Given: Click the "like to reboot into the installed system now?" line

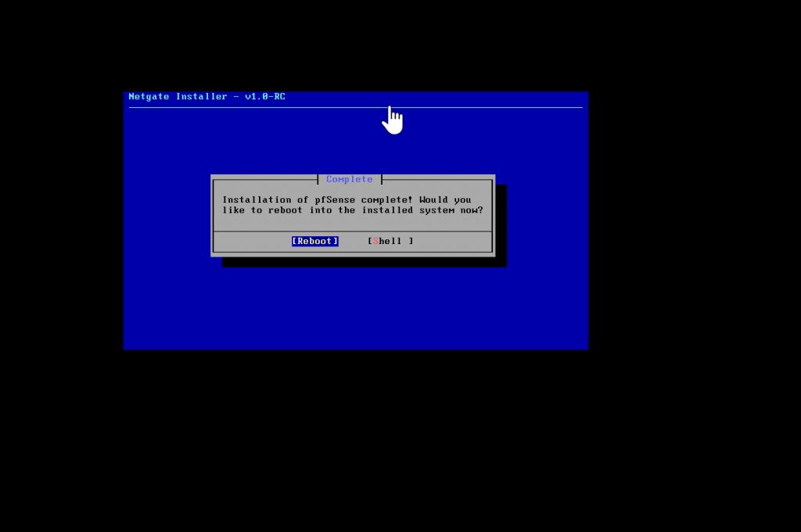Looking at the screenshot, I should point(353,210).
